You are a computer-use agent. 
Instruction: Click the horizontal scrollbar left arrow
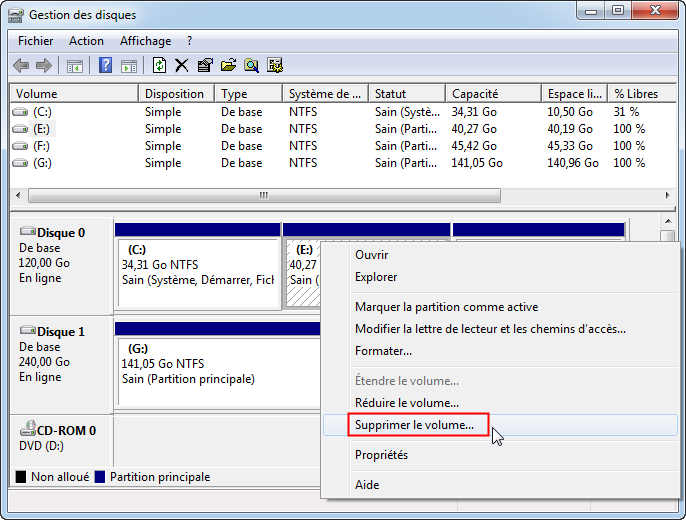18,195
